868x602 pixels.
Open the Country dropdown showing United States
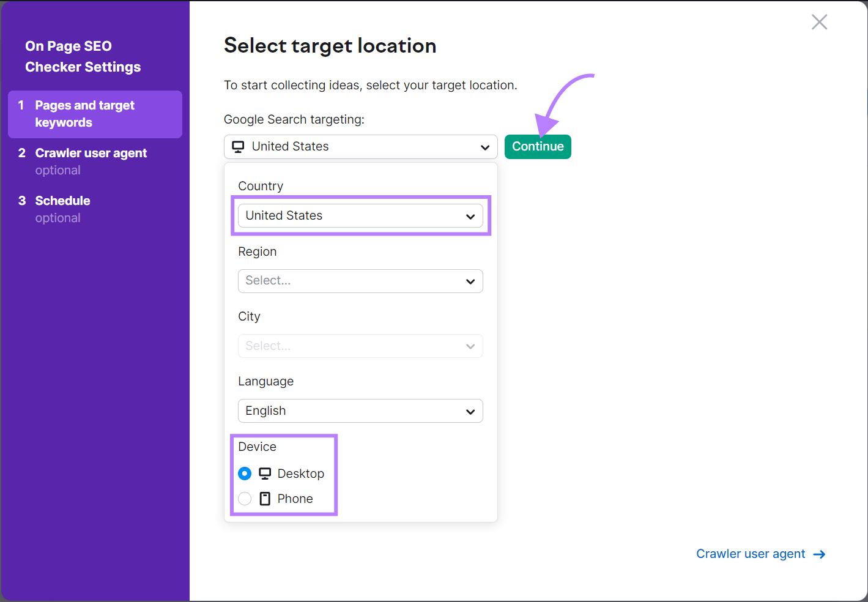360,215
